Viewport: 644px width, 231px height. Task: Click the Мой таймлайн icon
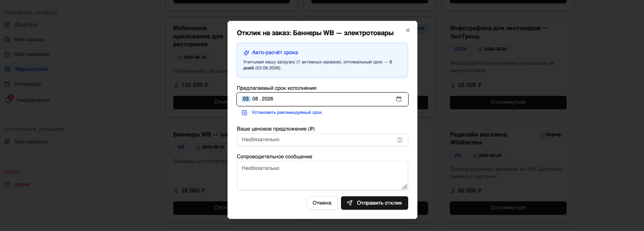click(x=7, y=54)
